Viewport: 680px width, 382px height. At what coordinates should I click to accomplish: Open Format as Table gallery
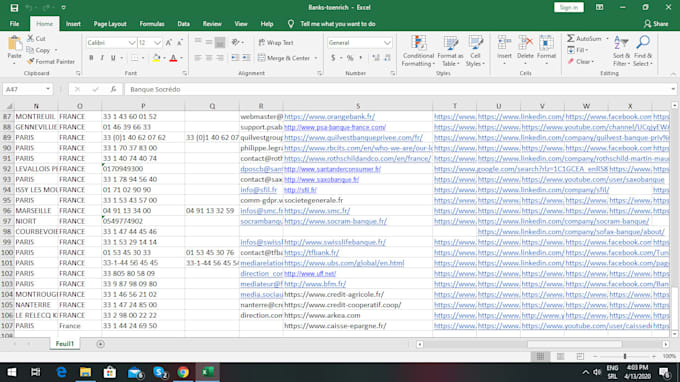(450, 51)
